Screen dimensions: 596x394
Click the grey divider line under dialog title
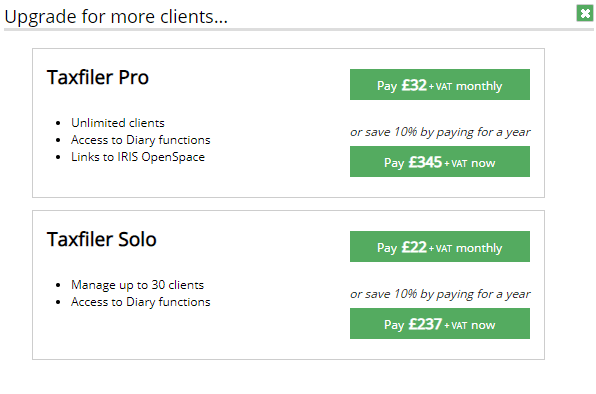pyautogui.click(x=299, y=29)
